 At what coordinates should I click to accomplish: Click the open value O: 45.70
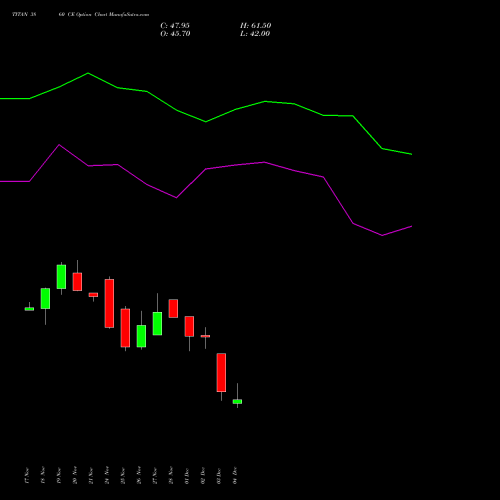[175, 34]
